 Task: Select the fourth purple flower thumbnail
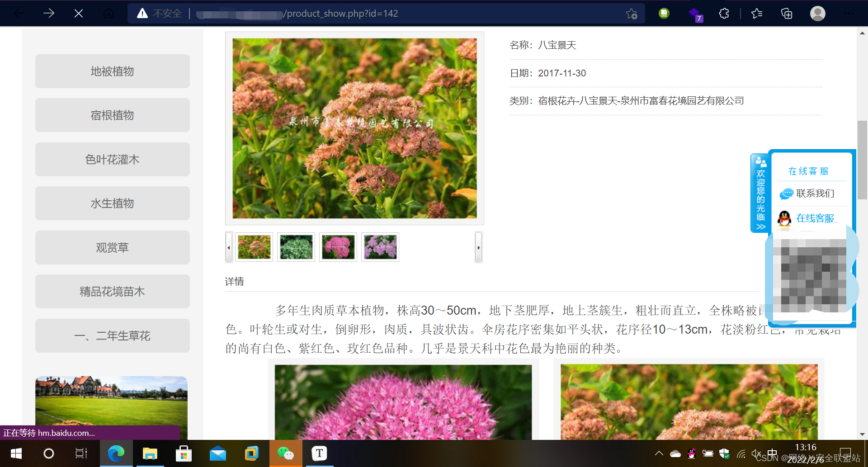(380, 247)
